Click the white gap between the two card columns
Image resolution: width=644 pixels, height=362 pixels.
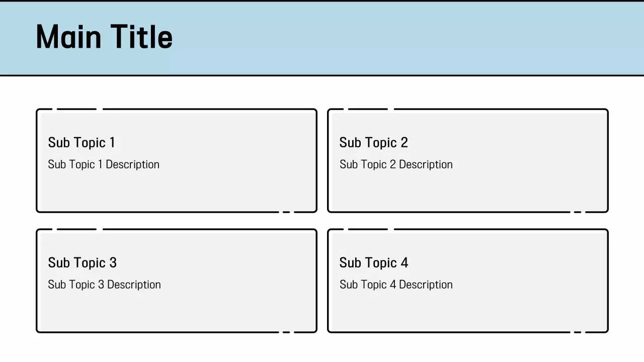click(322, 221)
